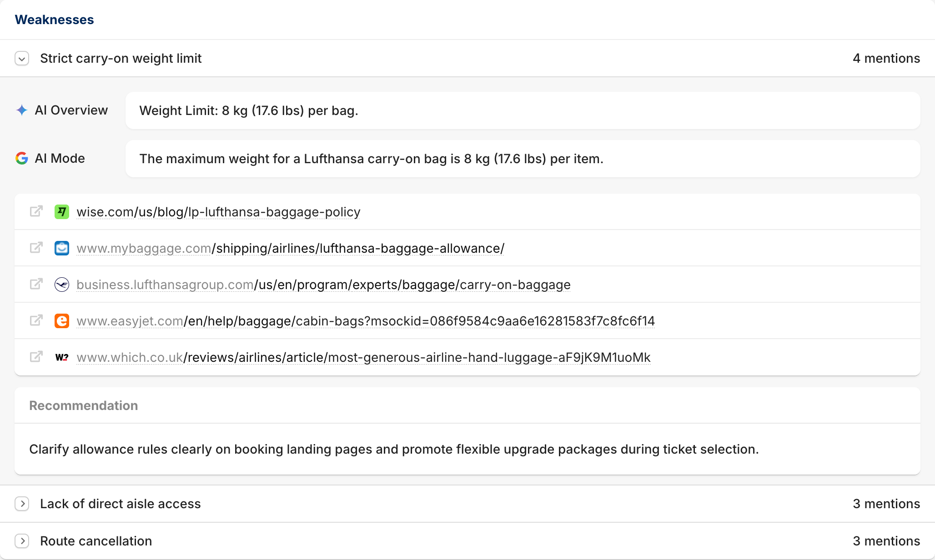Expand Lack of direct aisle access
This screenshot has width=935, height=560.
click(x=22, y=504)
